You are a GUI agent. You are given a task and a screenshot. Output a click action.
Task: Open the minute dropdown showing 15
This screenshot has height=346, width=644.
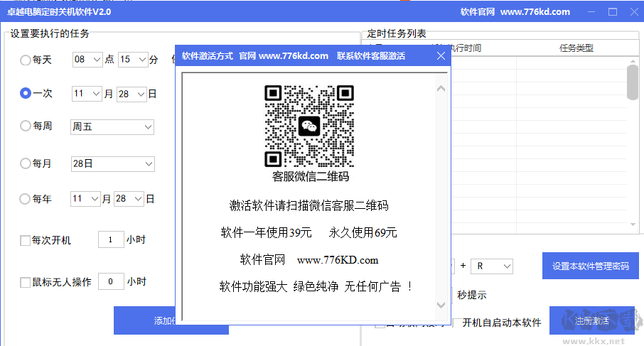pos(133,60)
